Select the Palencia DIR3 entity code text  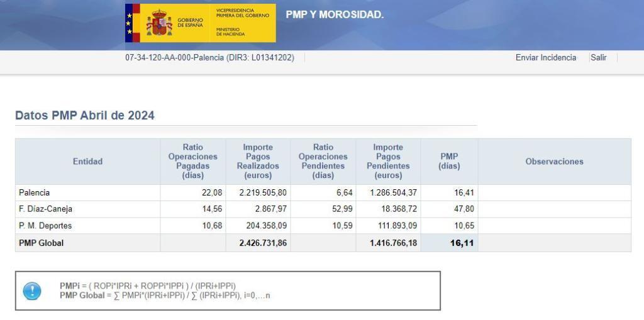pos(209,58)
